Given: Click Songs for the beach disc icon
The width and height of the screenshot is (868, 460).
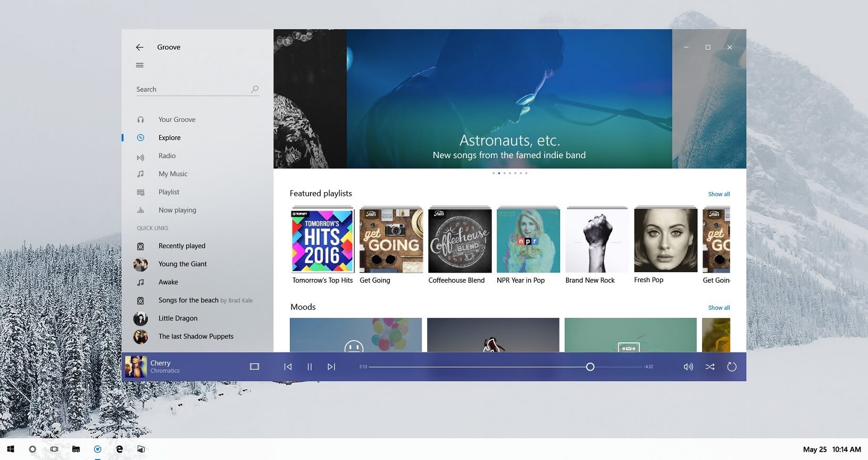Looking at the screenshot, I should (x=140, y=301).
